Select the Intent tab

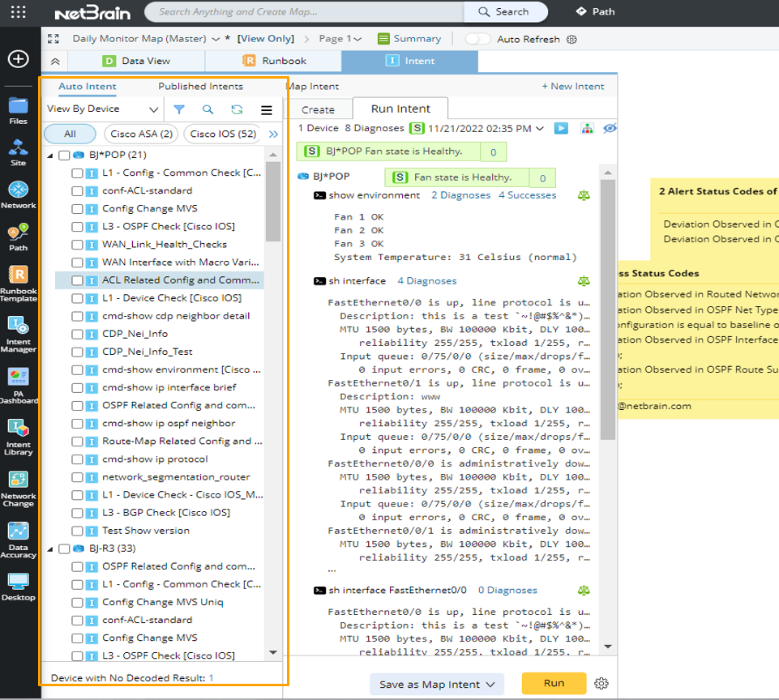point(410,61)
